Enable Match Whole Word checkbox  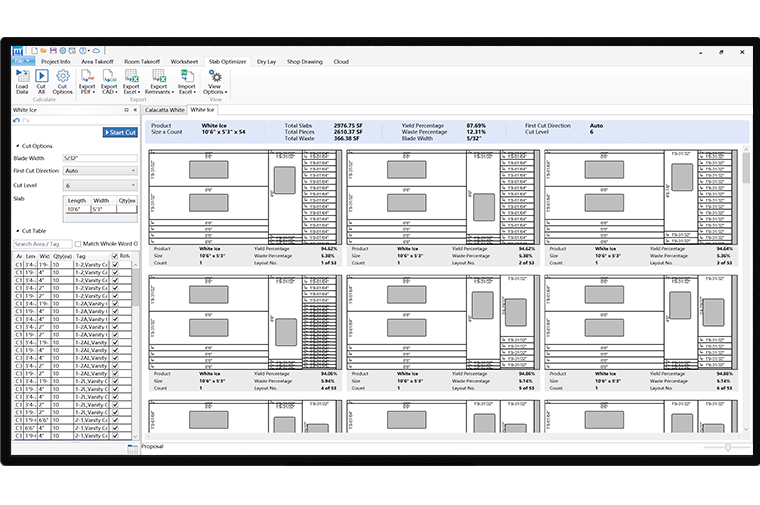[79, 244]
